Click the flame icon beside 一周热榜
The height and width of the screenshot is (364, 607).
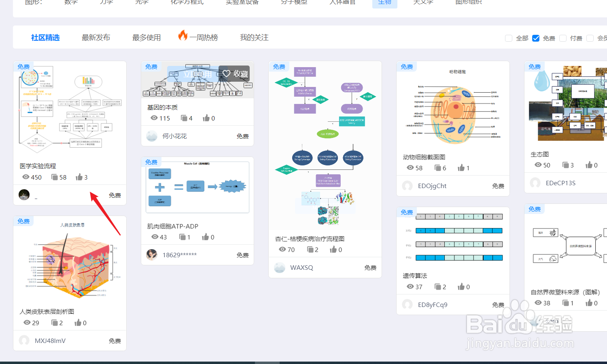click(183, 36)
